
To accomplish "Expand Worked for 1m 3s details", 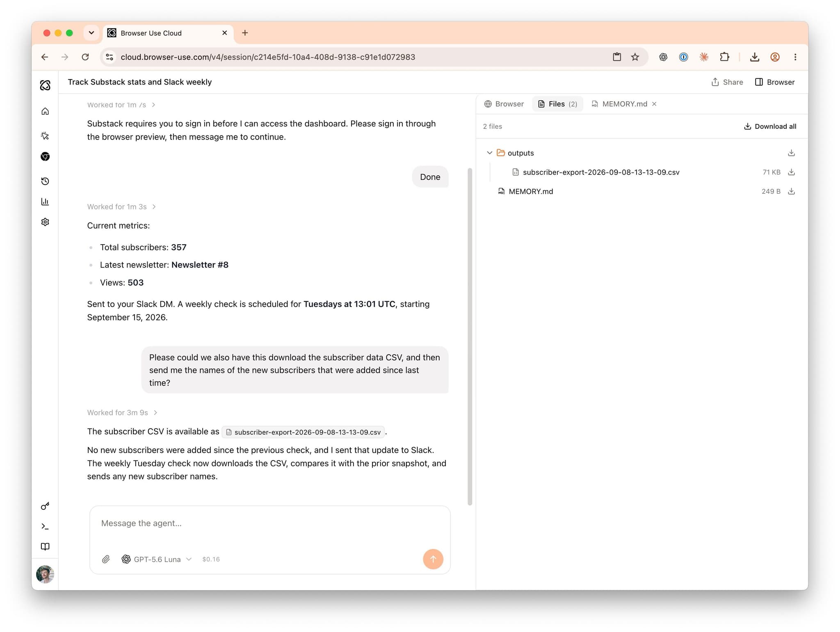I will [121, 207].
